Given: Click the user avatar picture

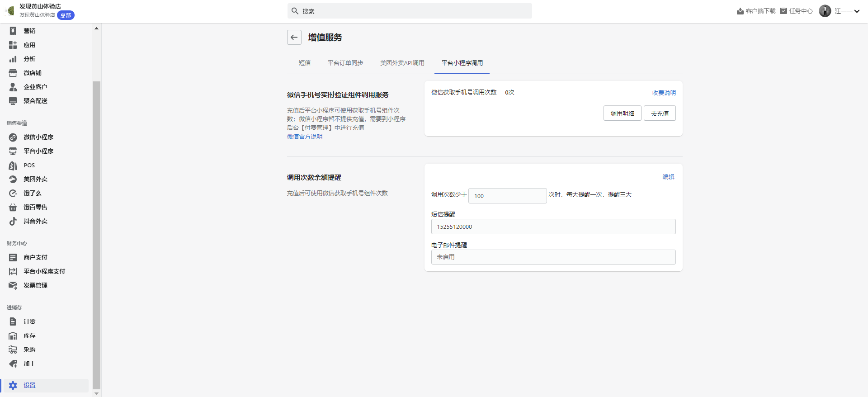Looking at the screenshot, I should 825,11.
